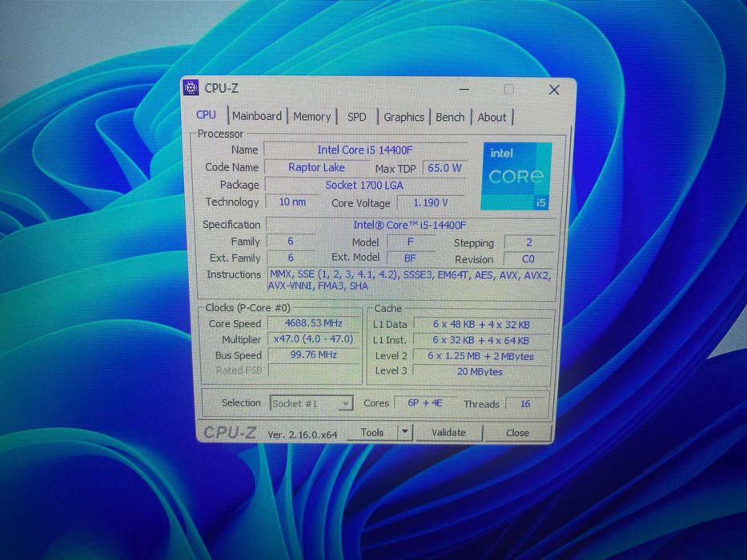Screen dimensions: 747x560
Task: Click L1 Inst. cache 6 x 32 KB value
Action: click(x=481, y=341)
